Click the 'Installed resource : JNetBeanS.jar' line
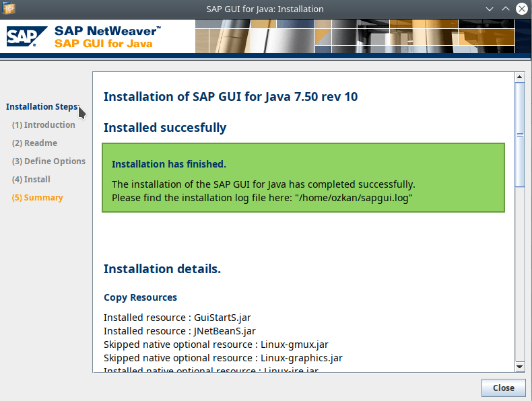This screenshot has height=401, width=532. [180, 331]
